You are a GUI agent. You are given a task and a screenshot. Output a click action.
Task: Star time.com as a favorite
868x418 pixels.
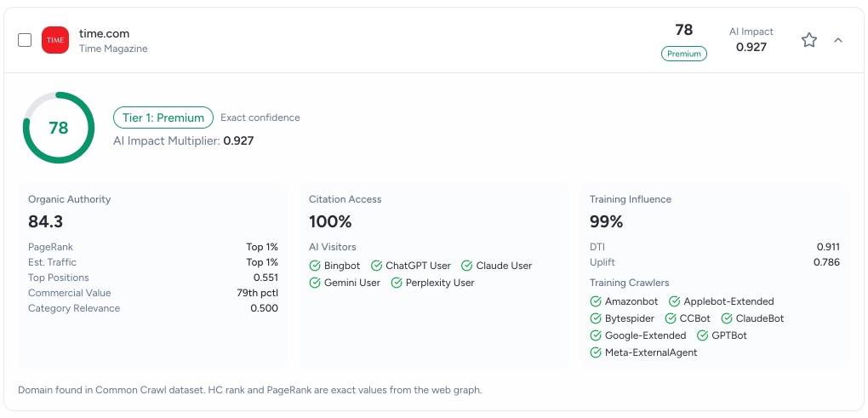point(808,40)
